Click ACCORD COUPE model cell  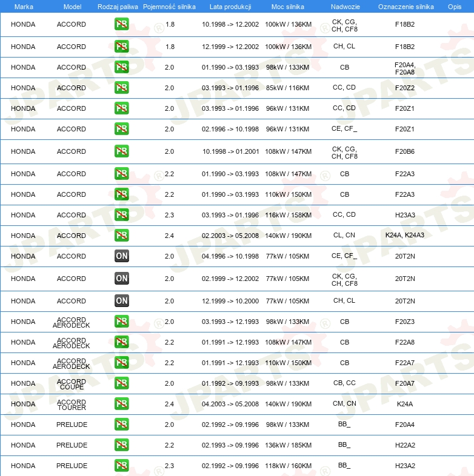coord(72,384)
